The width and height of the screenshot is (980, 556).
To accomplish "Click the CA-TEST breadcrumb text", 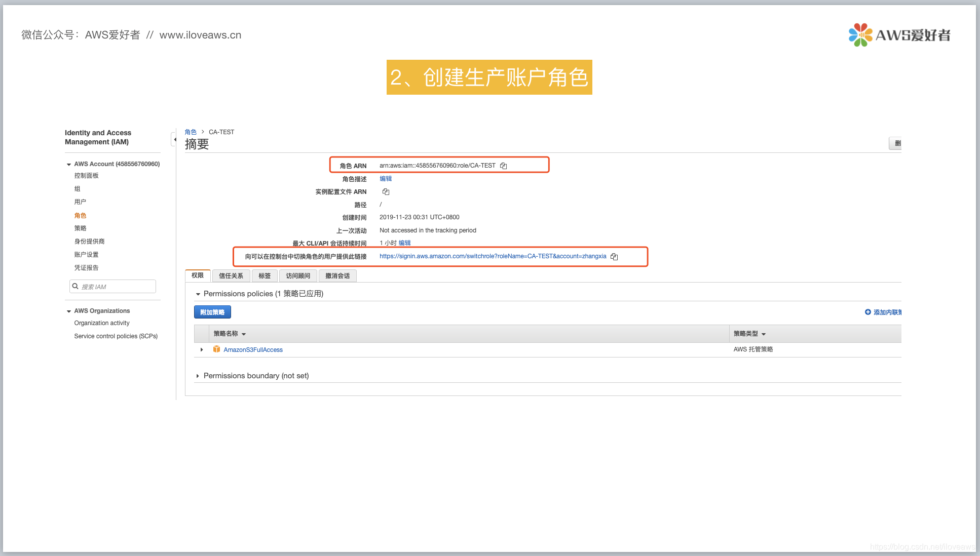I will [221, 132].
